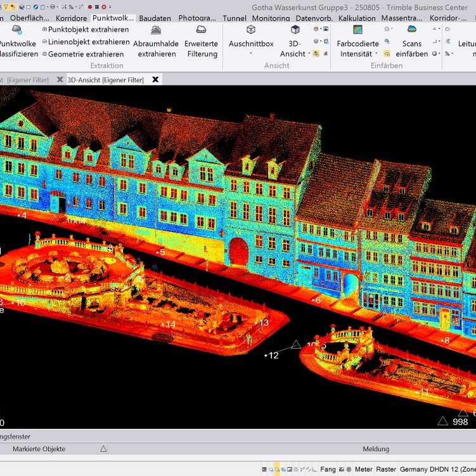Click the red record icon in quick toolbar
Image resolution: width=476 pixels, height=476 pixels.
[90, 7]
